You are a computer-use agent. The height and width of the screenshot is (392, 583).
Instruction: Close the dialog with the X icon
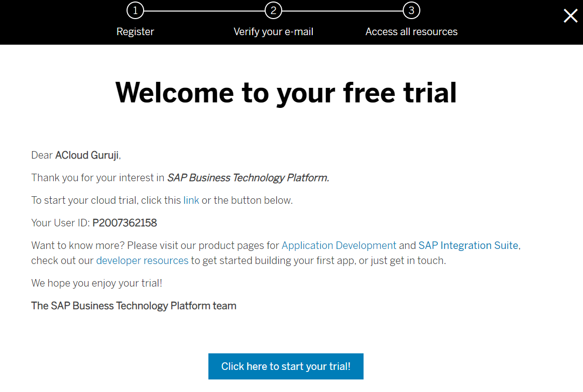click(570, 16)
